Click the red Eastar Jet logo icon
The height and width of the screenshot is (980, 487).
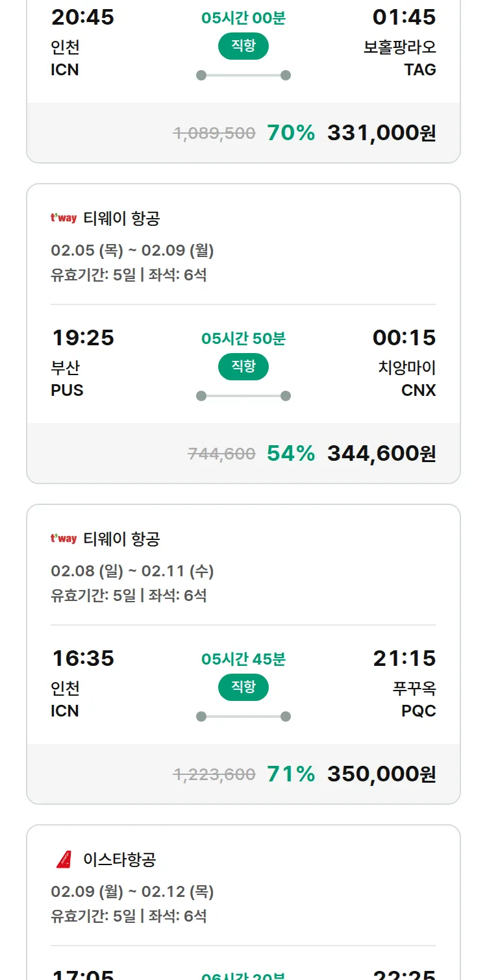[x=64, y=860]
